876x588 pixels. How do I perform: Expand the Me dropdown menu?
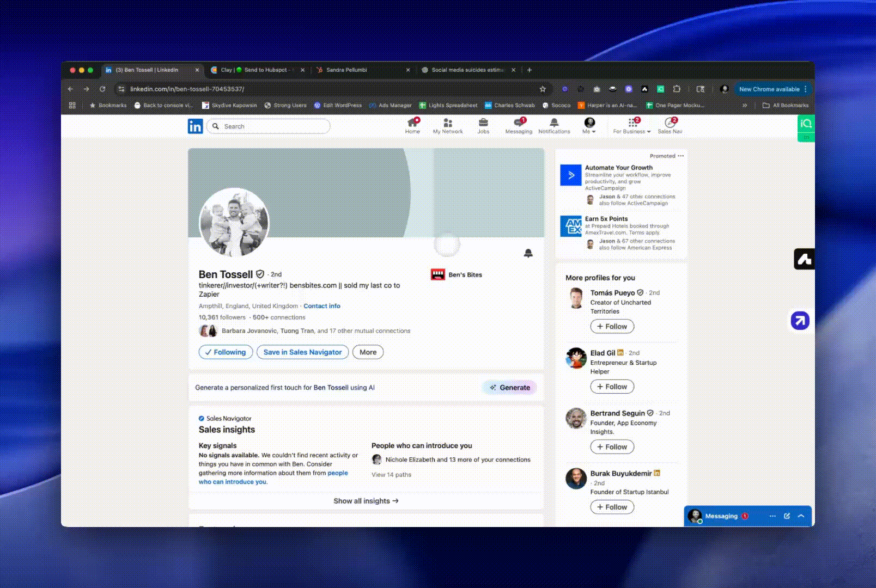click(589, 126)
